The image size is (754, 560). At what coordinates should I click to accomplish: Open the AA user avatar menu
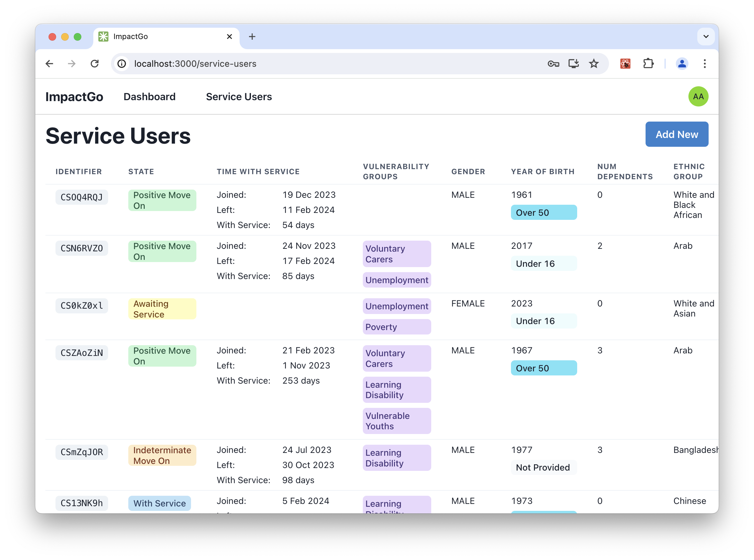(x=699, y=97)
